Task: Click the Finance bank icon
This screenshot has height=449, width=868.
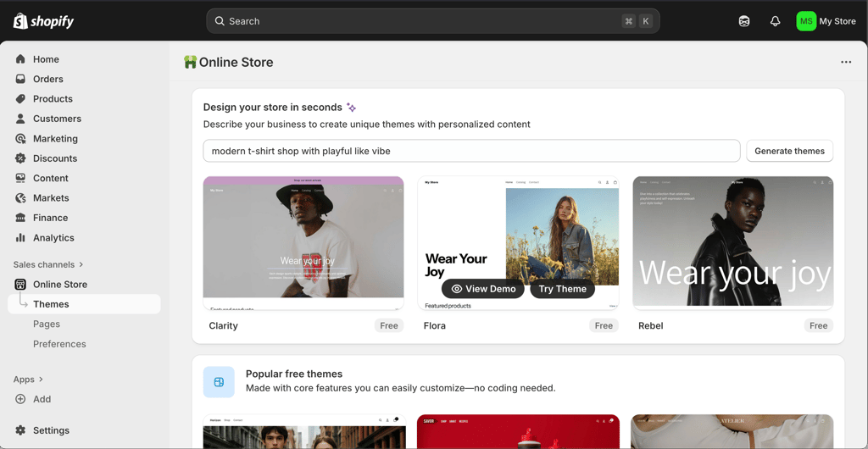Action: tap(20, 218)
